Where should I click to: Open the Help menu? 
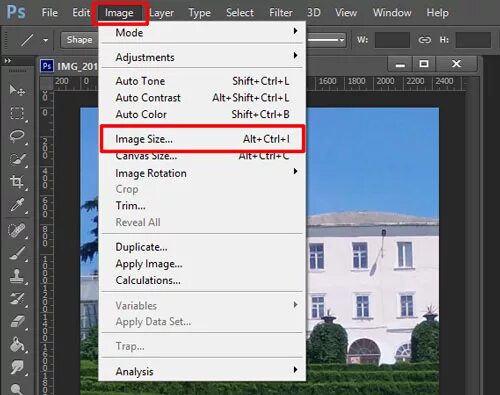point(437,13)
